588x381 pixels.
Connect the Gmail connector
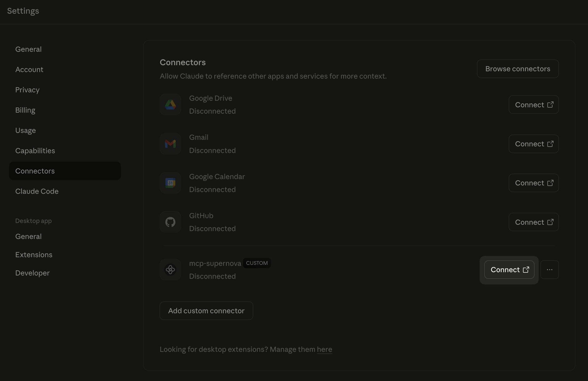[533, 144]
